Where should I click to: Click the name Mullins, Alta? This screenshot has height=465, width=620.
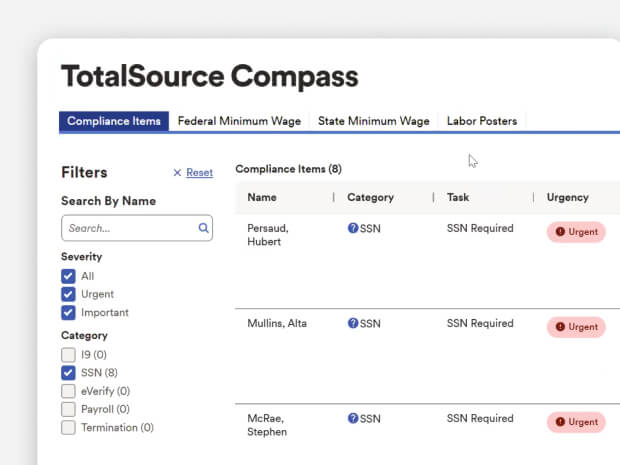[277, 323]
